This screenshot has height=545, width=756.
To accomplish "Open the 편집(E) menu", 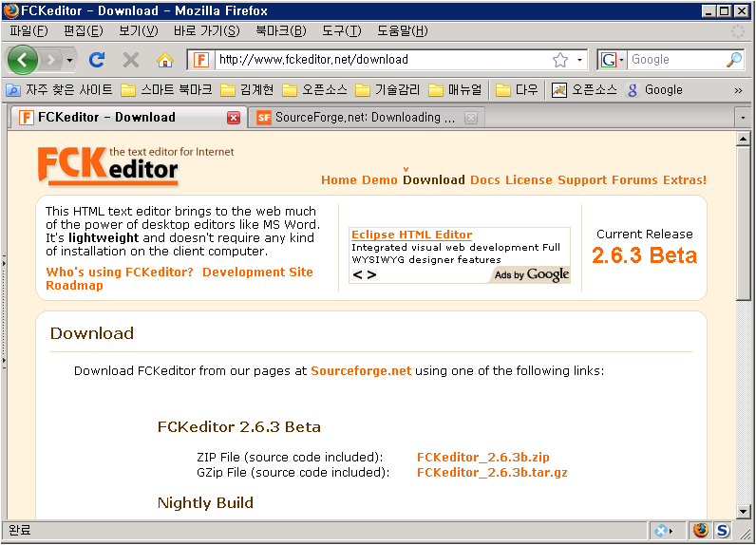I will (x=84, y=31).
